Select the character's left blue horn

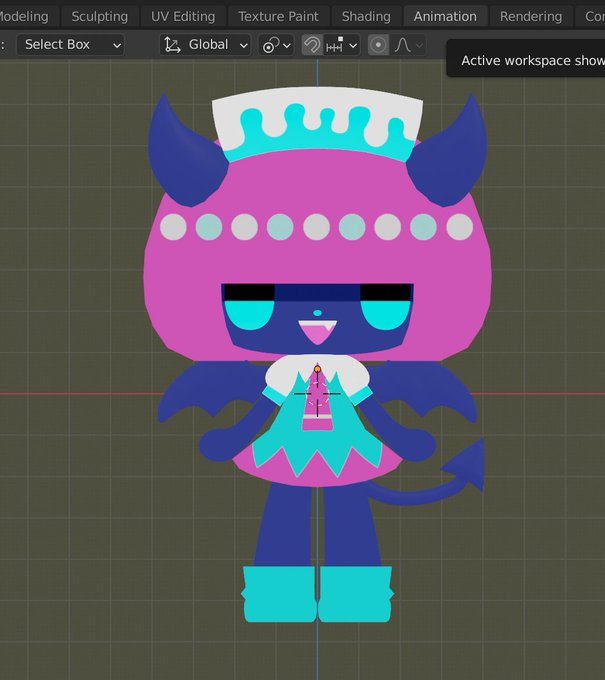(184, 156)
